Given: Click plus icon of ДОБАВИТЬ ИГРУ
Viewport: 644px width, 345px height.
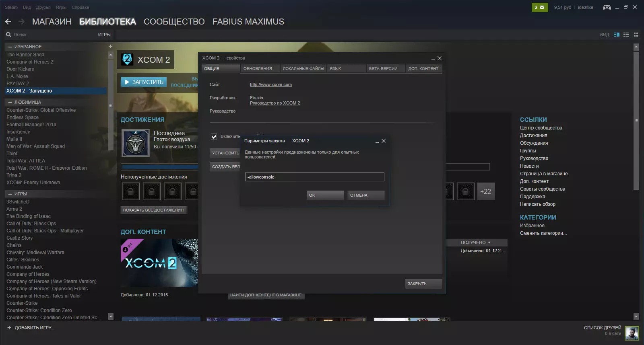Looking at the screenshot, I should tap(9, 328).
